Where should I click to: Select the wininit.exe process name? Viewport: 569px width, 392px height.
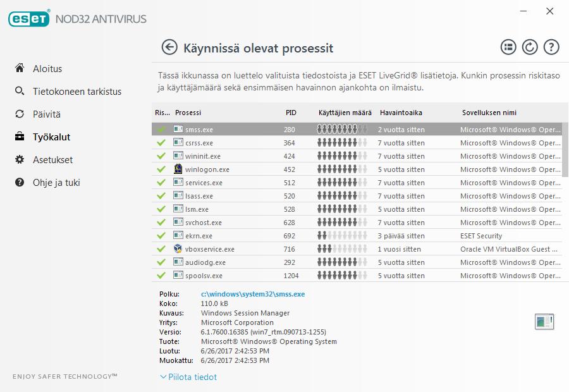pos(203,156)
